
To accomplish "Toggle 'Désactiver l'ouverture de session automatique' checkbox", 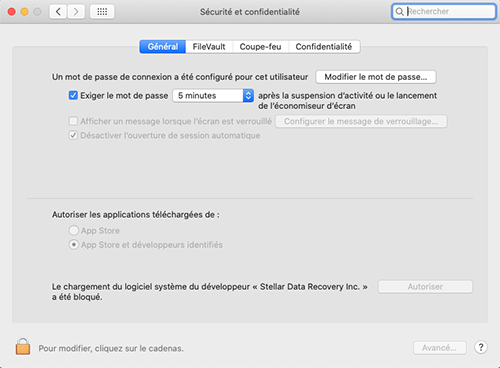I will tap(73, 135).
